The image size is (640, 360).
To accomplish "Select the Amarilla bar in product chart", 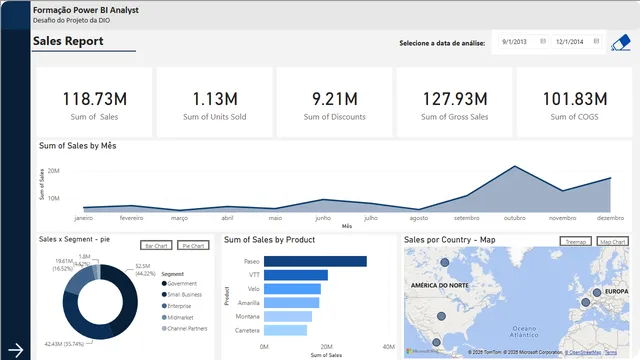I will tap(291, 302).
